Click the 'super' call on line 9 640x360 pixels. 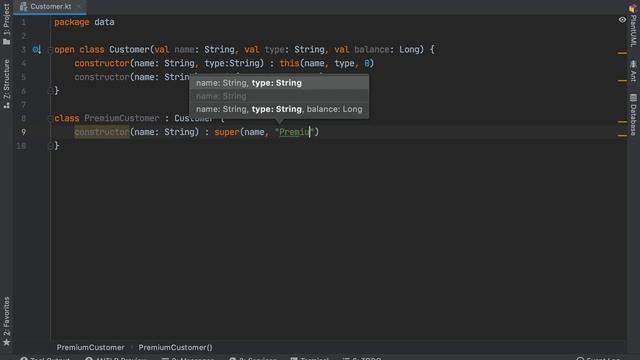coord(227,132)
